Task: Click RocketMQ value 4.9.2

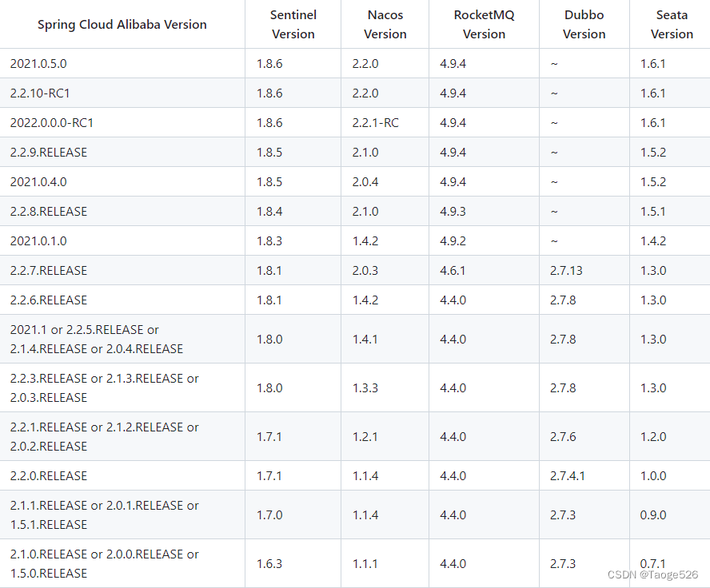Action: tap(453, 241)
